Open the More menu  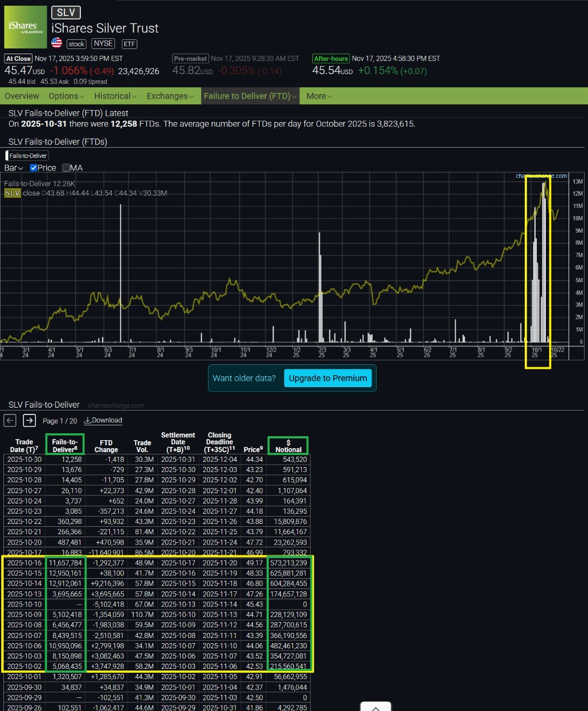pos(319,96)
